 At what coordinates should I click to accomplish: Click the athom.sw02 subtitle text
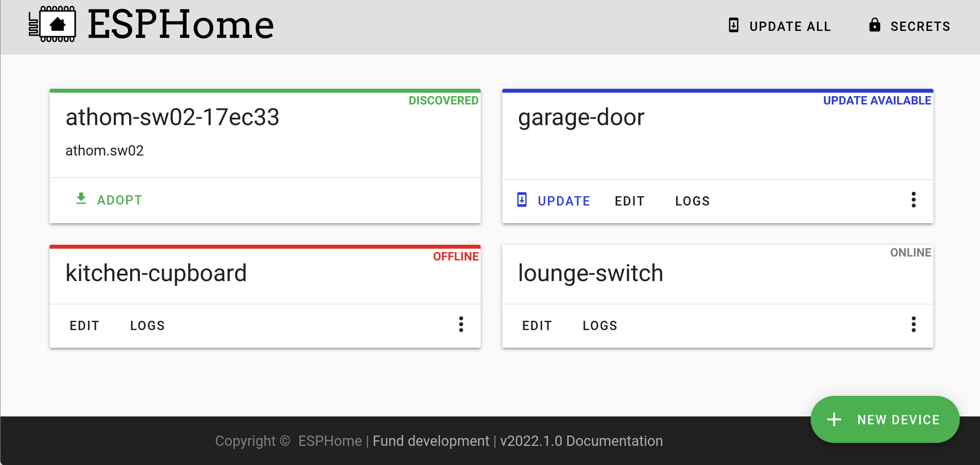105,151
